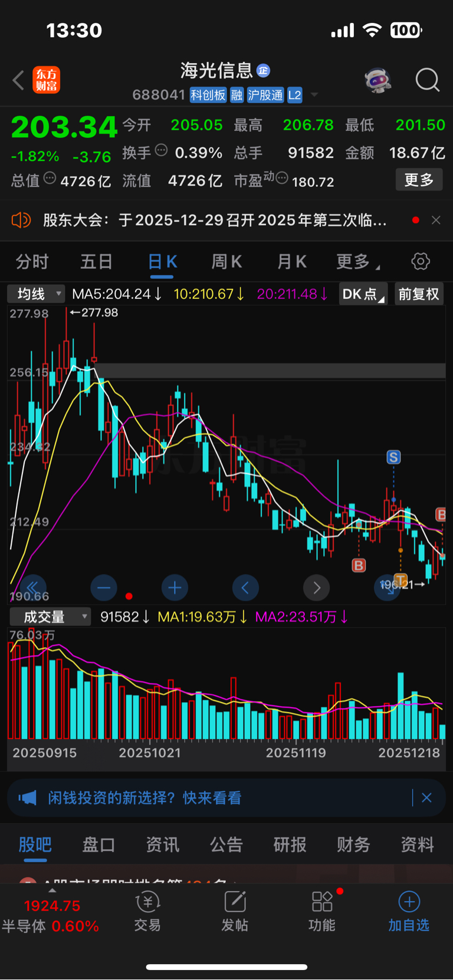Go back using the left arrow

coord(18,80)
